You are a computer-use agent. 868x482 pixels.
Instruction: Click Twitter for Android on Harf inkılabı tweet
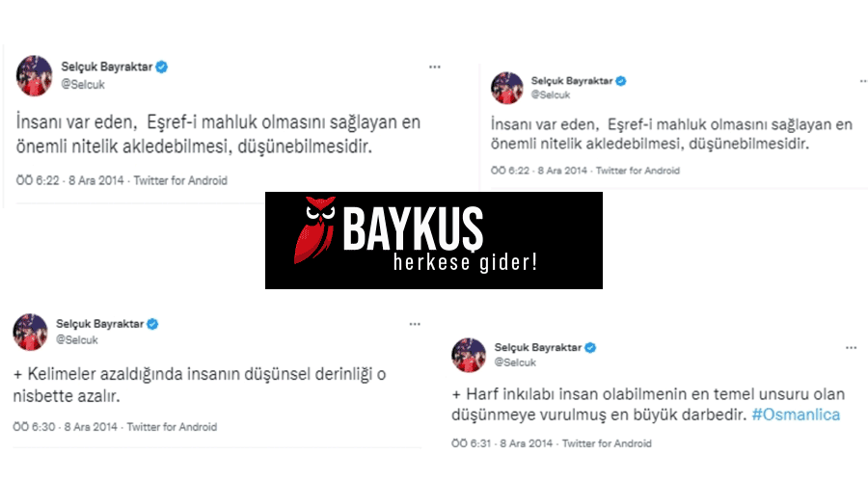coord(607,443)
